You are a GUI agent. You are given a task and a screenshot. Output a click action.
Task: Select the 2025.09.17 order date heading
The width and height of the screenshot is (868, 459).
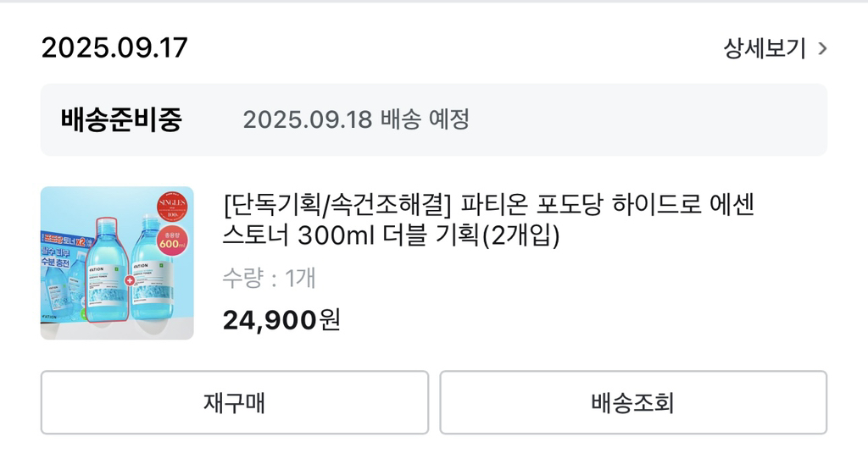(x=114, y=47)
